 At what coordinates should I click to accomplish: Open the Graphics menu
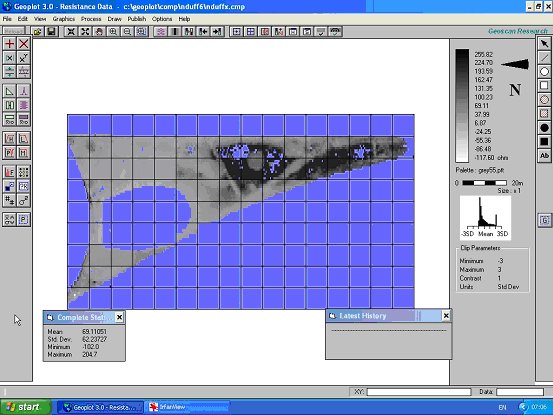[x=64, y=19]
